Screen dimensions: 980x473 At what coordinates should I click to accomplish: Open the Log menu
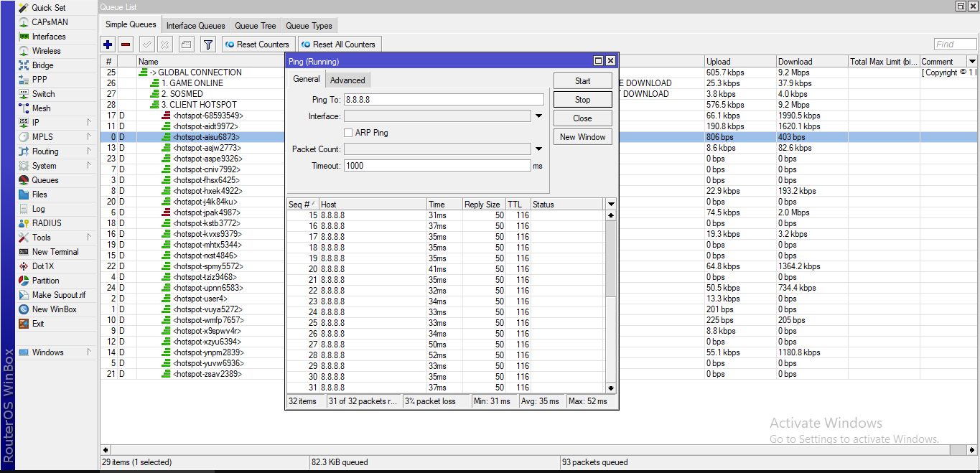point(38,209)
